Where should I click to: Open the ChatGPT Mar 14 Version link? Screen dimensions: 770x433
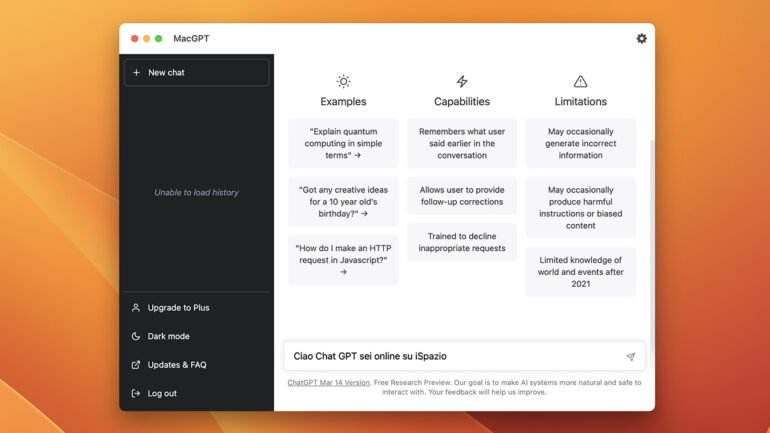coord(328,383)
